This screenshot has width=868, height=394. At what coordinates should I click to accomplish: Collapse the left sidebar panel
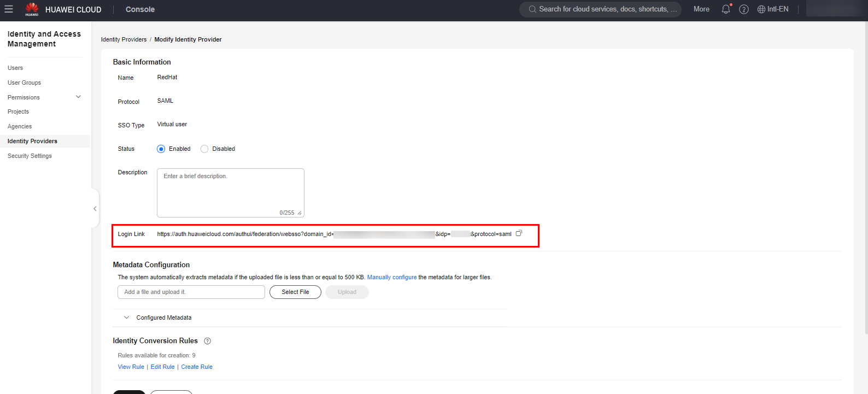[x=95, y=209]
